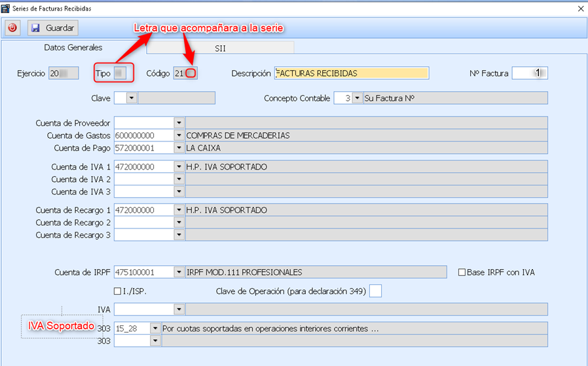Click the red power exit icon

click(x=12, y=28)
